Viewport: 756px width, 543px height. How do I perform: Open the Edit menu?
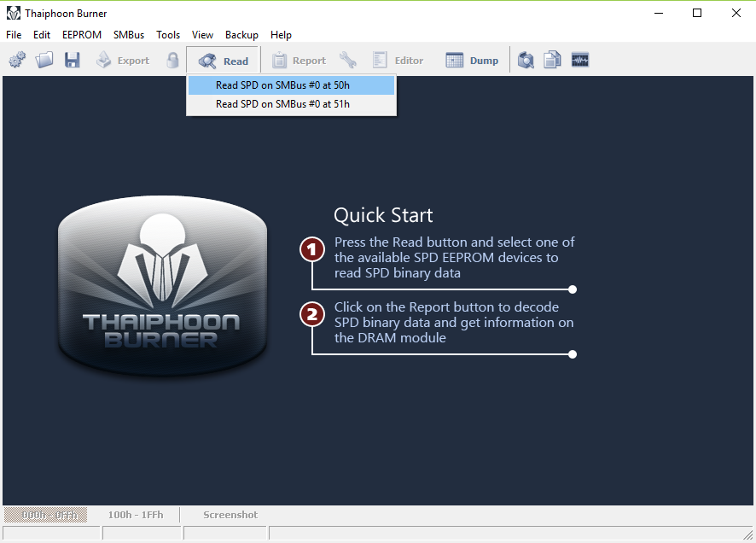pyautogui.click(x=42, y=35)
